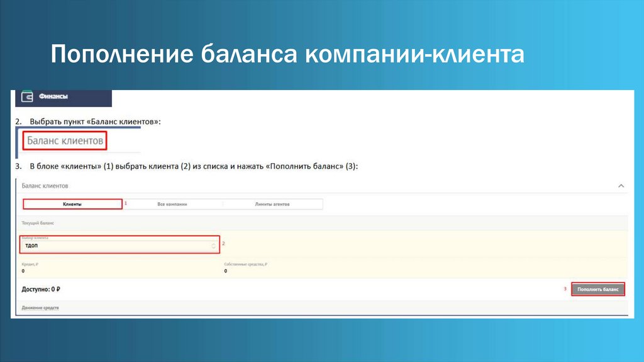Image resolution: width=644 pixels, height=362 pixels.
Task: Click the Кредит, ₽ label
Action: click(30, 264)
